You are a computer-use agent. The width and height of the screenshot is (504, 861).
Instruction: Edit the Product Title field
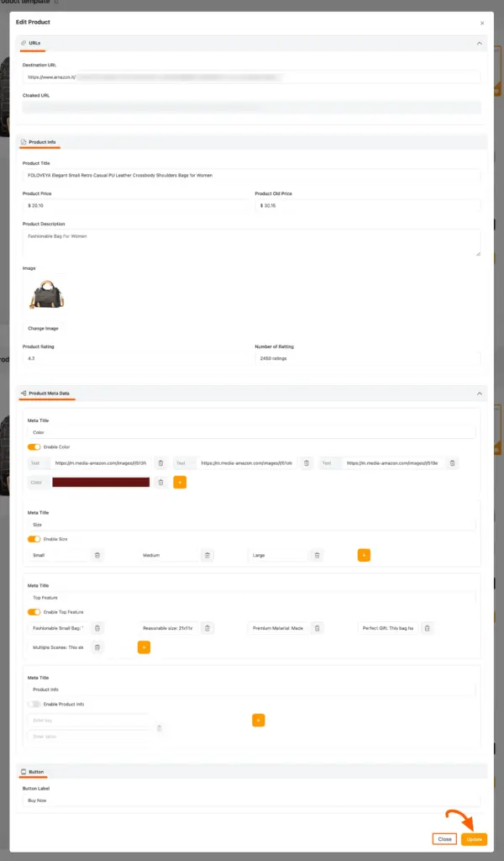coord(252,175)
